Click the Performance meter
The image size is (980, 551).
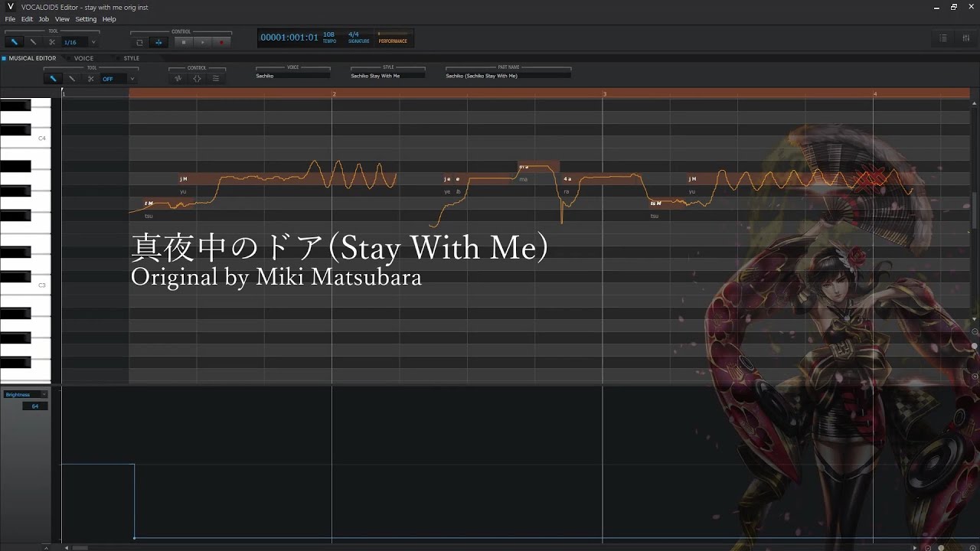pyautogui.click(x=394, y=37)
